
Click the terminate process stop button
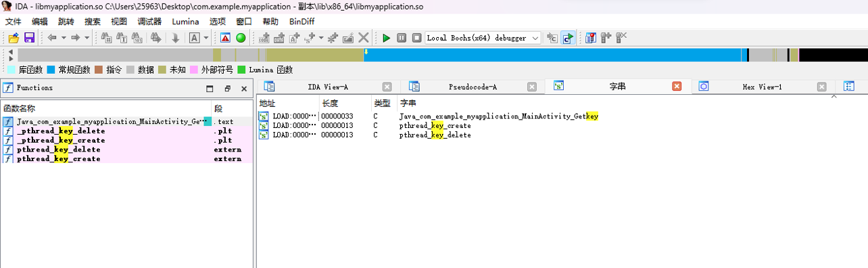tap(417, 38)
